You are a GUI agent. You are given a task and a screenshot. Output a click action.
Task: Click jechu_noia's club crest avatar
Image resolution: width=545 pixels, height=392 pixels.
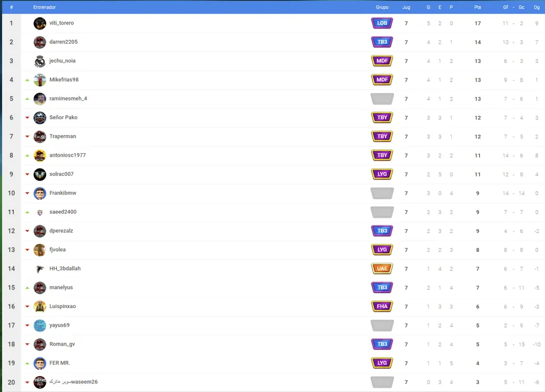40,61
